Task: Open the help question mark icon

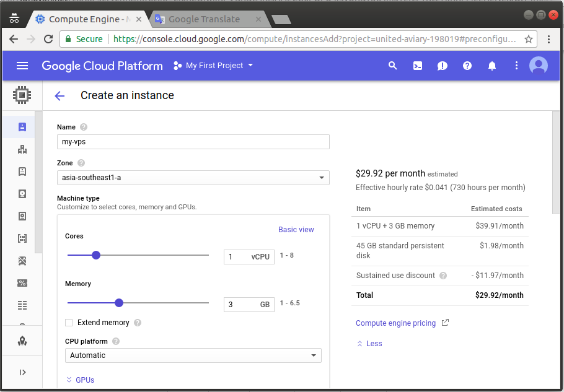Action: 467,66
